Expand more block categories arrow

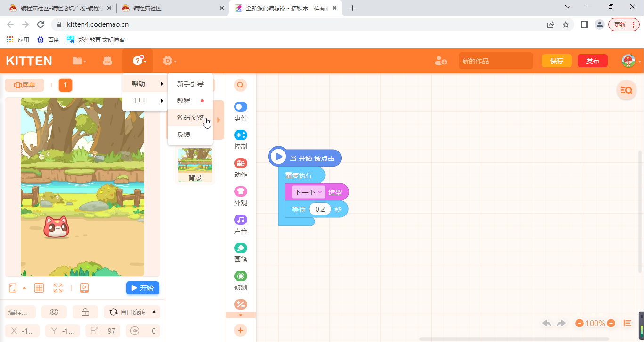(241, 315)
